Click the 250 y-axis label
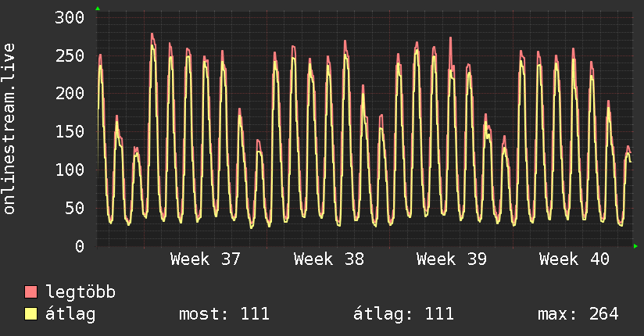 (x=70, y=55)
